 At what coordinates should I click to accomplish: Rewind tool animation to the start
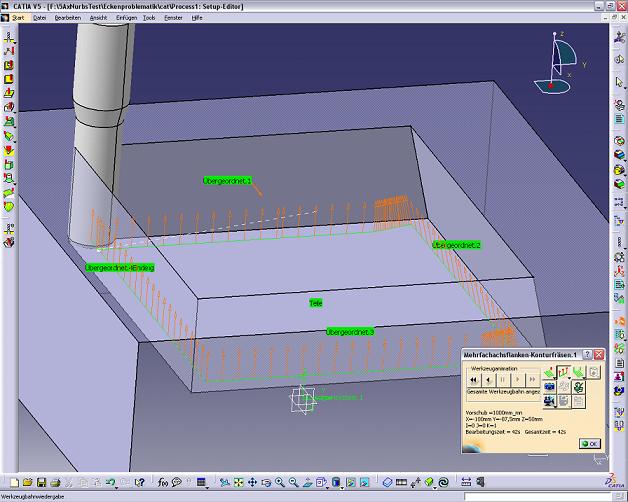click(474, 379)
